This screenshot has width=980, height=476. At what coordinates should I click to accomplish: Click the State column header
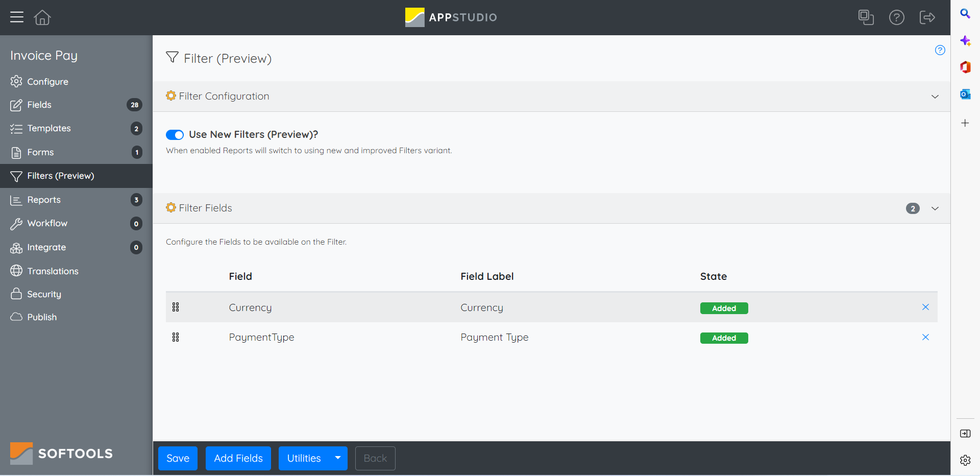pos(713,276)
